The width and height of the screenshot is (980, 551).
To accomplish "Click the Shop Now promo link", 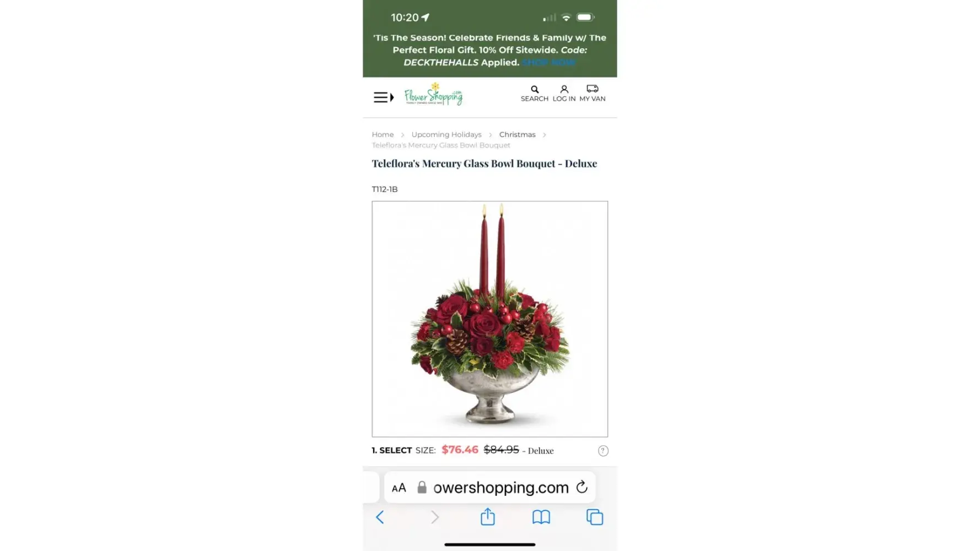I will [548, 62].
